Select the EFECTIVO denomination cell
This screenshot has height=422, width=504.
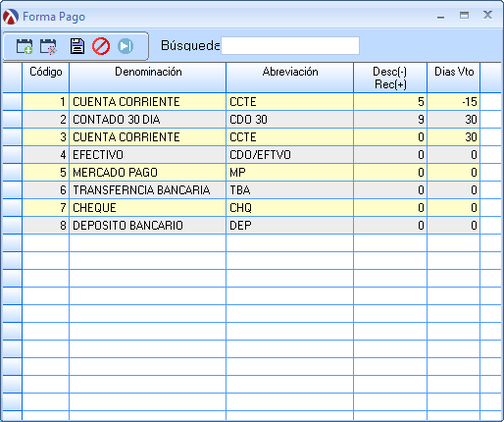(x=147, y=155)
